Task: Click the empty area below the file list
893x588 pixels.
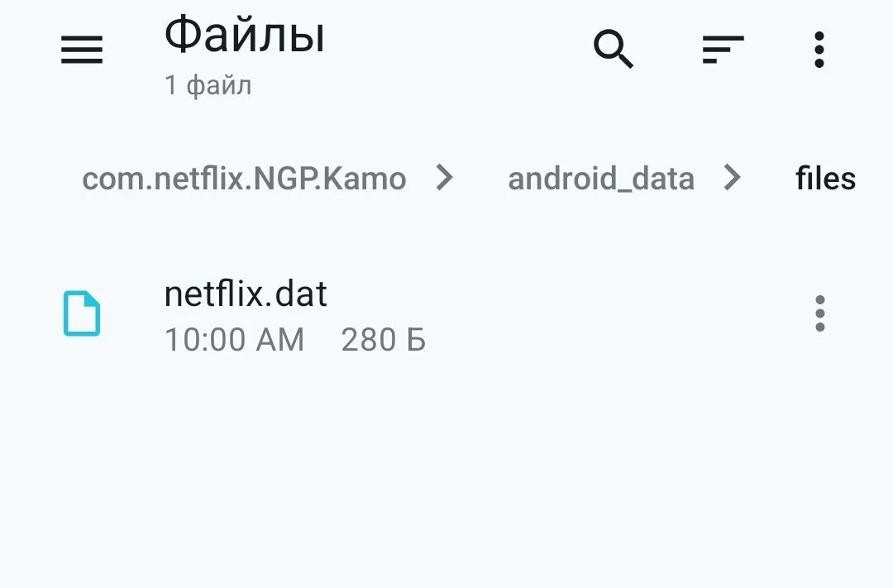Action: click(x=446, y=480)
